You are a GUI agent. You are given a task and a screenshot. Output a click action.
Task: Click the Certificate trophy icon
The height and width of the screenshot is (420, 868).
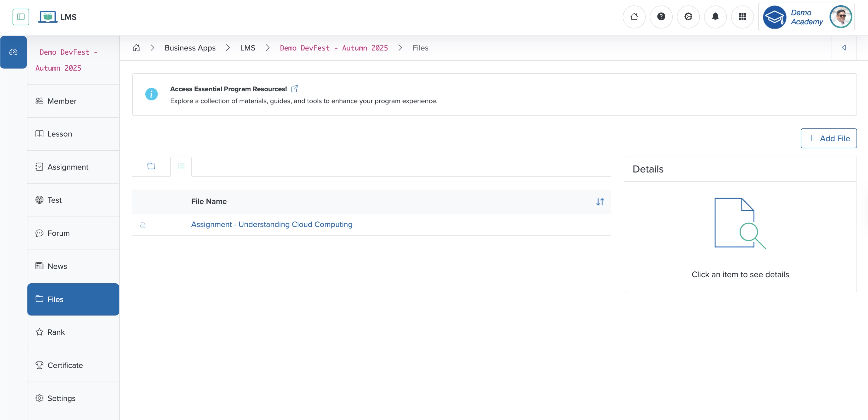(39, 365)
